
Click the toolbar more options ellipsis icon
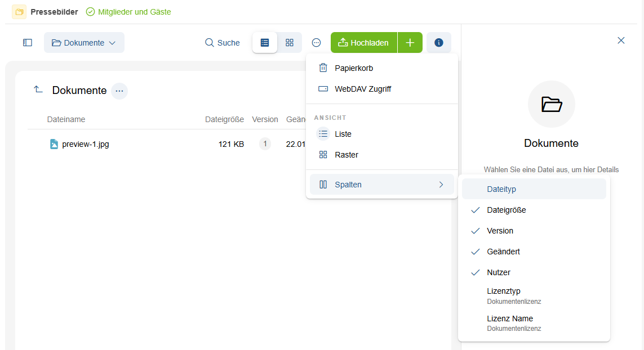[317, 43]
